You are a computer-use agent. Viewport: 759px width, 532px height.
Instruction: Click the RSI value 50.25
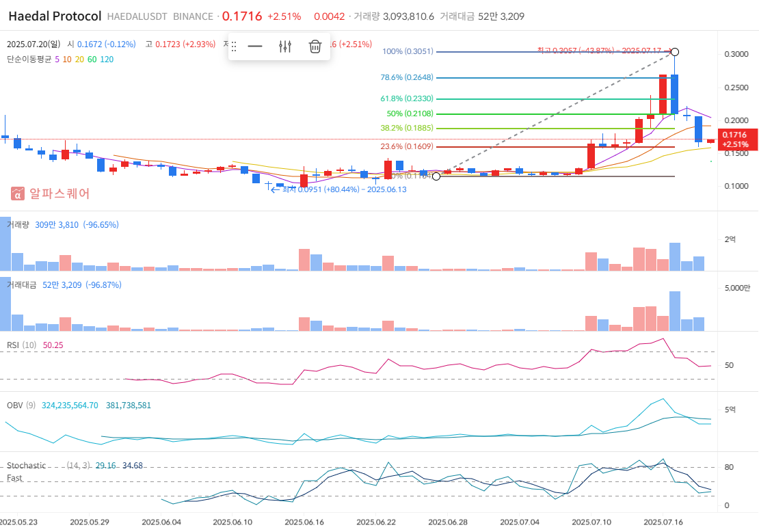(53, 345)
